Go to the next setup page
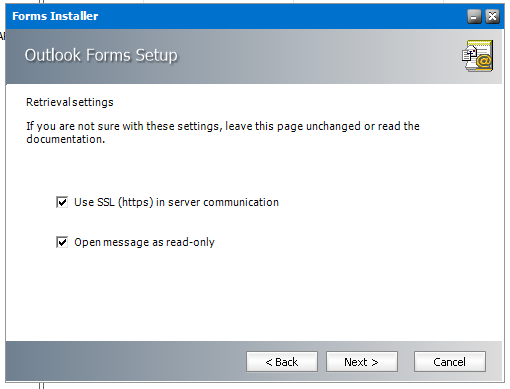 (x=362, y=361)
